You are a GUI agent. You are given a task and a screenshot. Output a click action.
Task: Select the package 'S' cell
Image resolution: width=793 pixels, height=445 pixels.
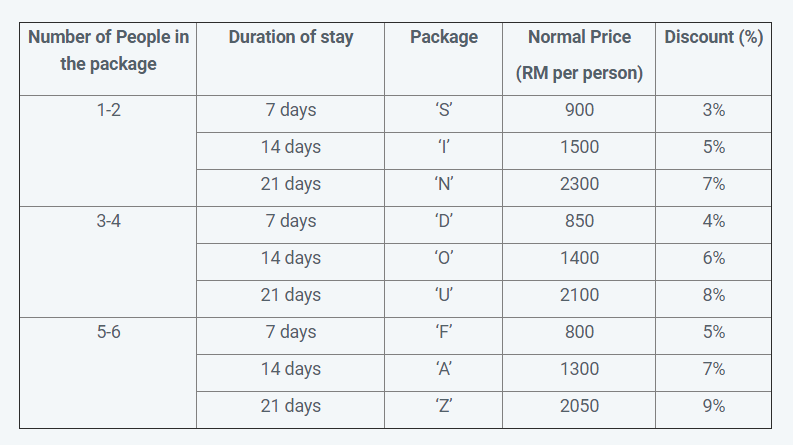(444, 110)
